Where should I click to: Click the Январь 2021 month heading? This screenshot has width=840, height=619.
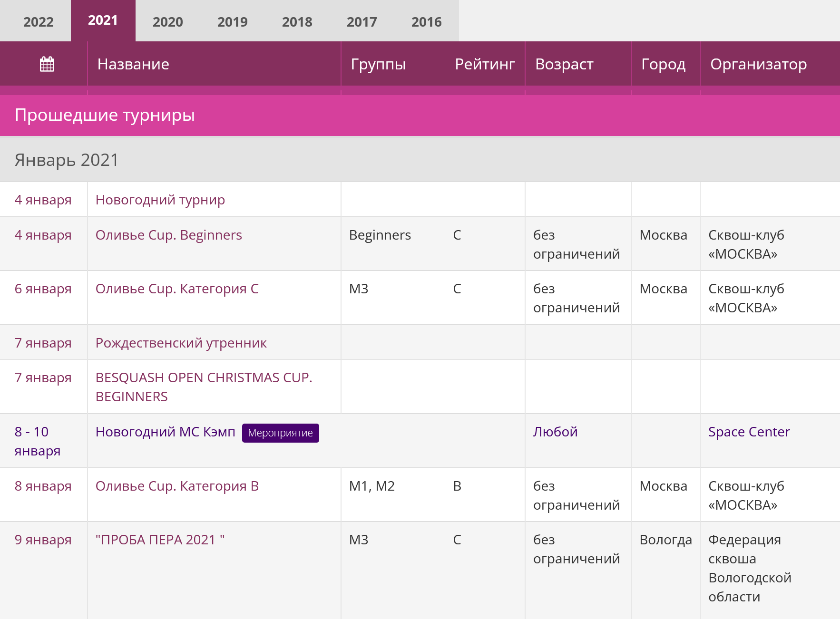pos(66,160)
